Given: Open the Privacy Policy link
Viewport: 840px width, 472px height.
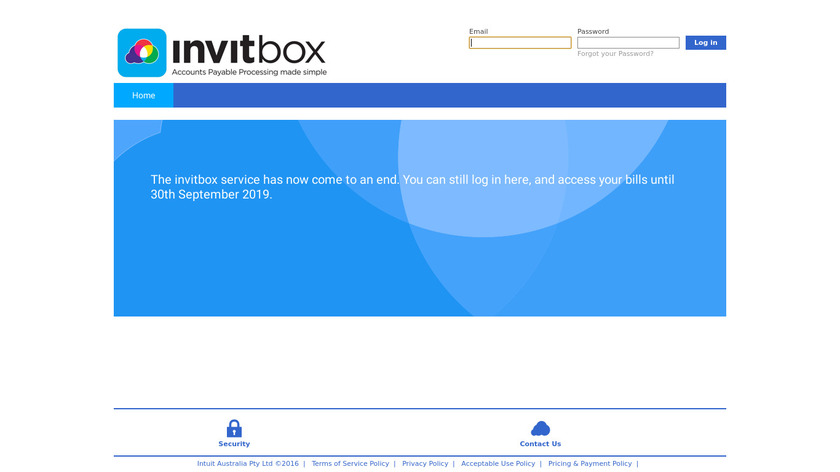Looking at the screenshot, I should pos(425,463).
